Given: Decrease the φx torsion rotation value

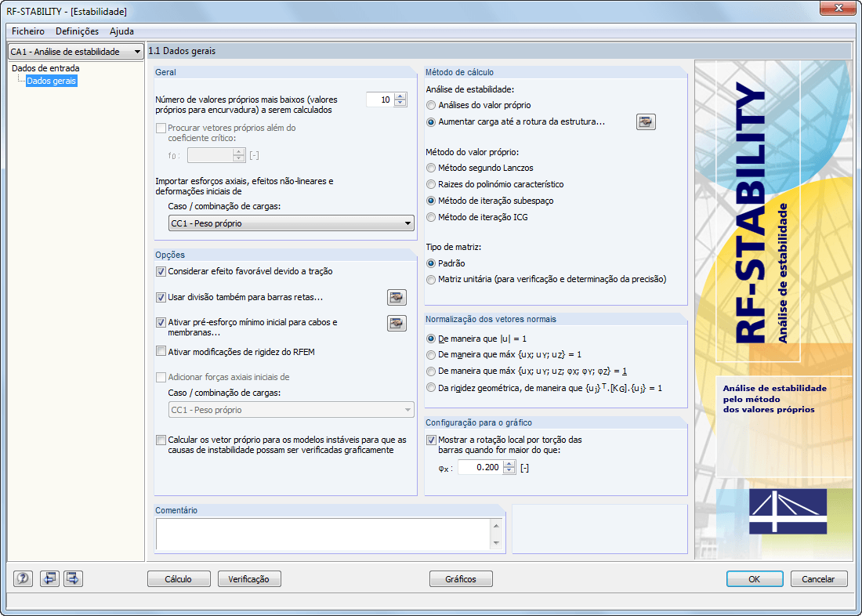Looking at the screenshot, I should [x=509, y=471].
